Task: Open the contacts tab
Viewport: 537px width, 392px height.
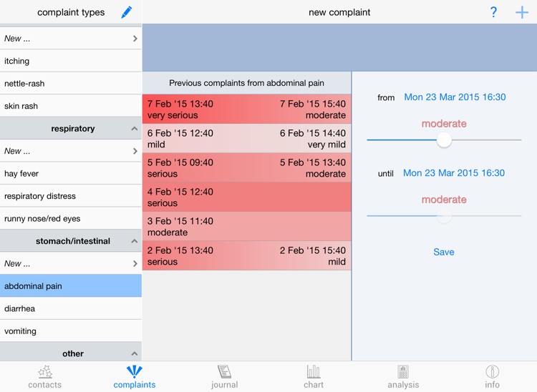Action: coord(45,376)
